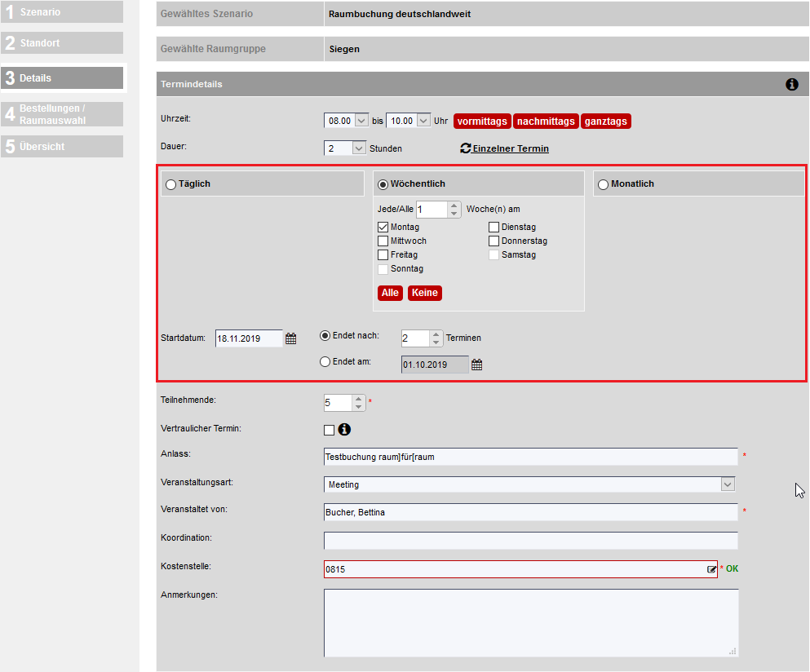Check the Donnerstag checkbox
The width and height of the screenshot is (810, 672).
click(494, 241)
